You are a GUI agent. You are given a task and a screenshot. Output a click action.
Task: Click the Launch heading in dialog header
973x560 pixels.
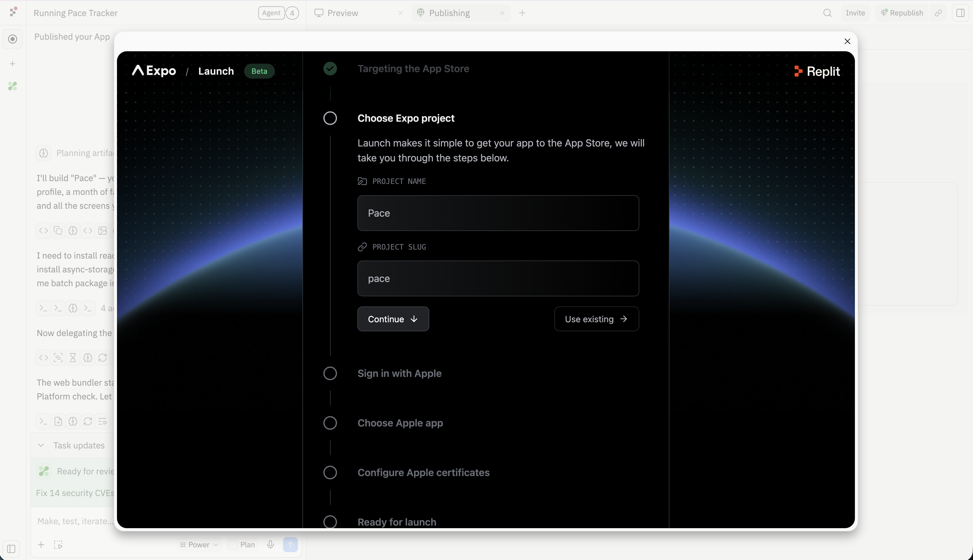[216, 71]
